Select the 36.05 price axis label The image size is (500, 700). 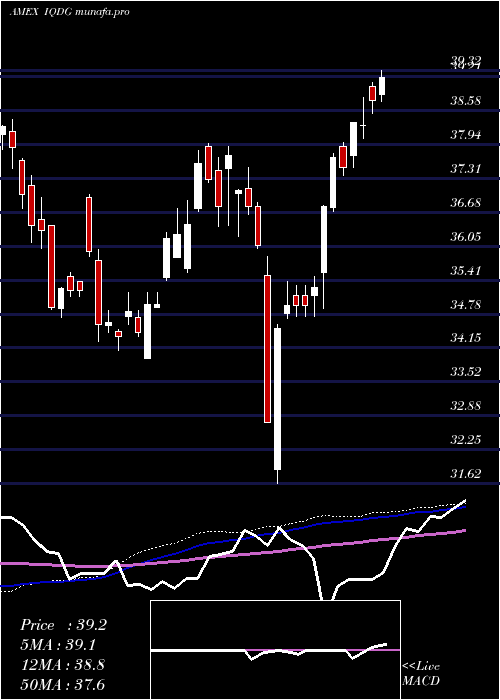[466, 237]
